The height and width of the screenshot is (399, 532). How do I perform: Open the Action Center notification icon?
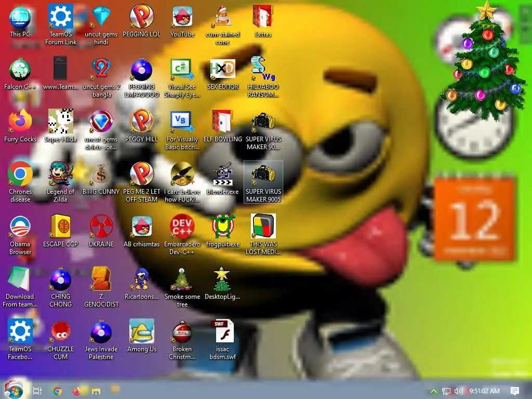pos(515,391)
